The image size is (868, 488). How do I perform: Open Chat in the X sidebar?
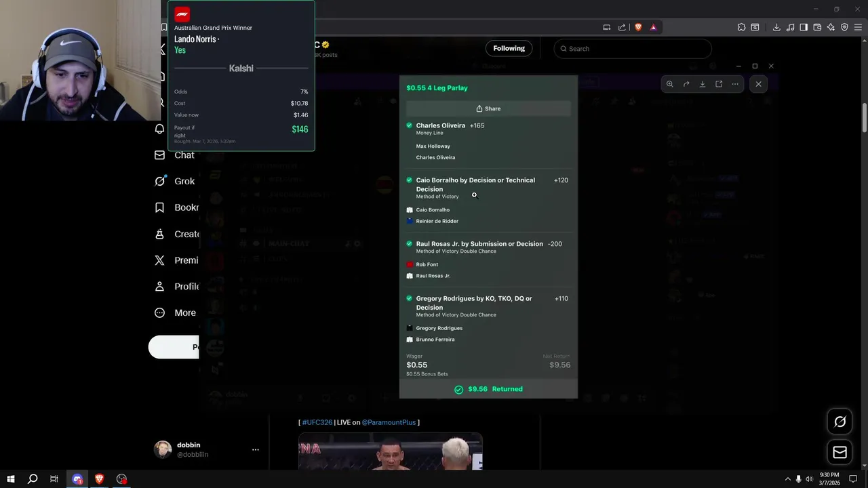coord(176,155)
